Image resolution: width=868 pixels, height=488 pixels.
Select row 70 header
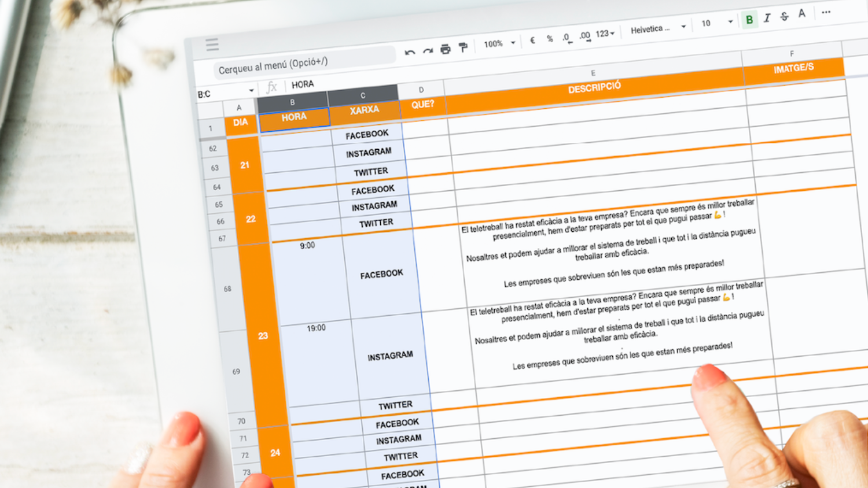tap(241, 421)
